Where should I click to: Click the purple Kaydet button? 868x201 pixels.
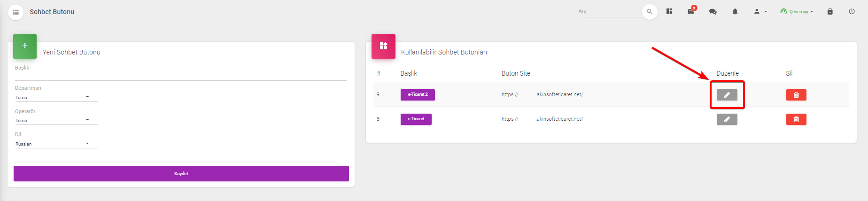(x=181, y=173)
